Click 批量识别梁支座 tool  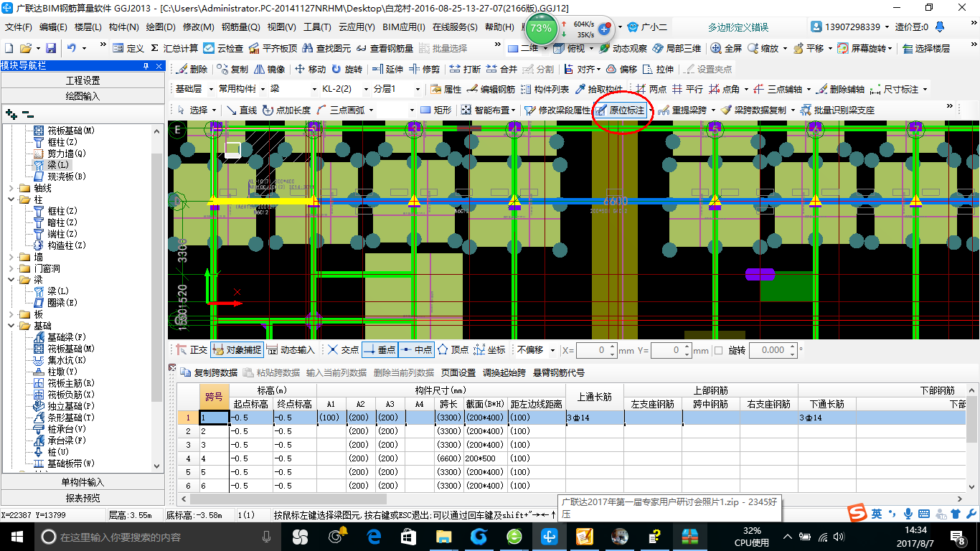pos(837,110)
